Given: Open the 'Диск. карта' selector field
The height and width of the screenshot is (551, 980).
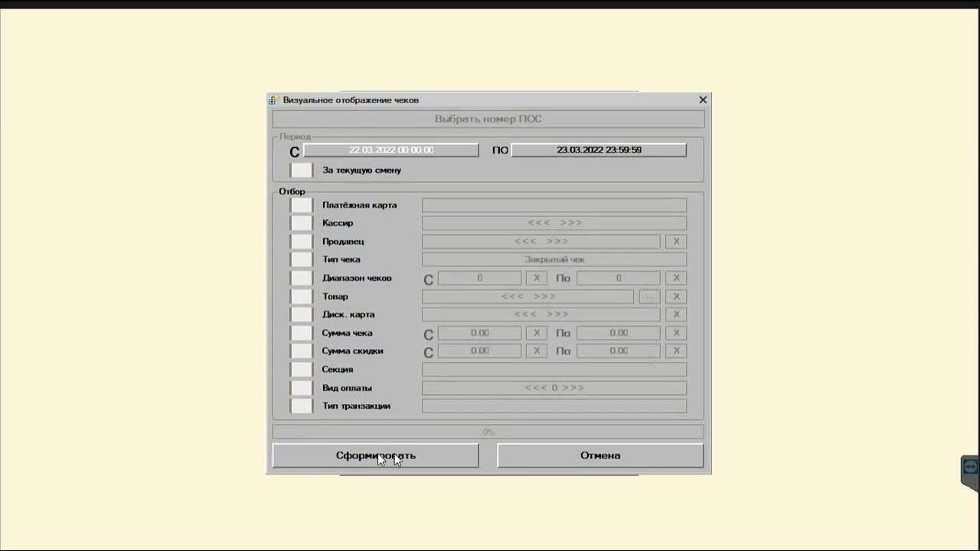Looking at the screenshot, I should [x=541, y=315].
